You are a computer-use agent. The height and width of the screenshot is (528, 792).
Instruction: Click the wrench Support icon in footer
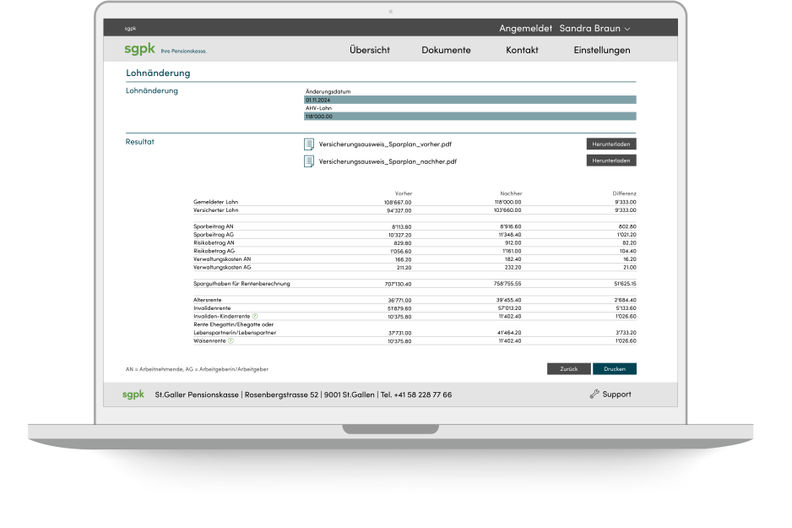594,394
